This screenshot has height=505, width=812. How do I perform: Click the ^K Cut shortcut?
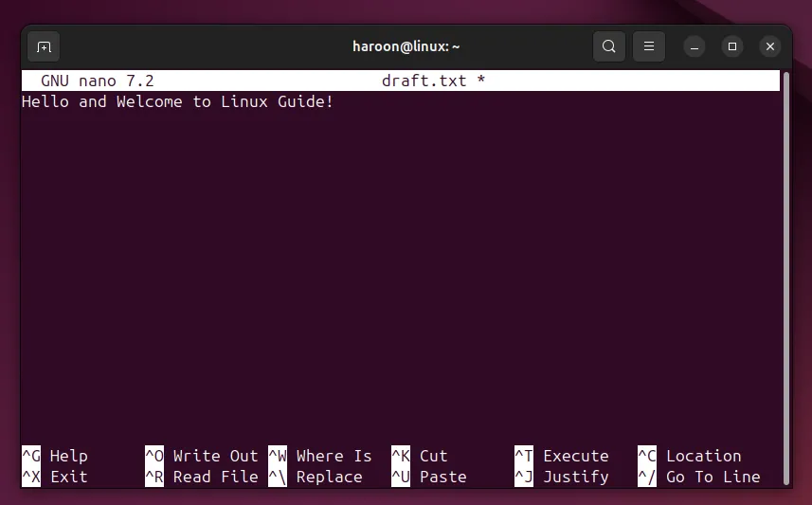pos(420,456)
